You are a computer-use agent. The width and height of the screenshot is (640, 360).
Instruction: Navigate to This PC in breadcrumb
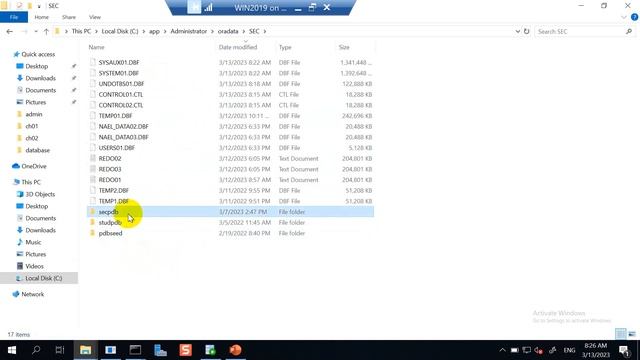pyautogui.click(x=81, y=31)
